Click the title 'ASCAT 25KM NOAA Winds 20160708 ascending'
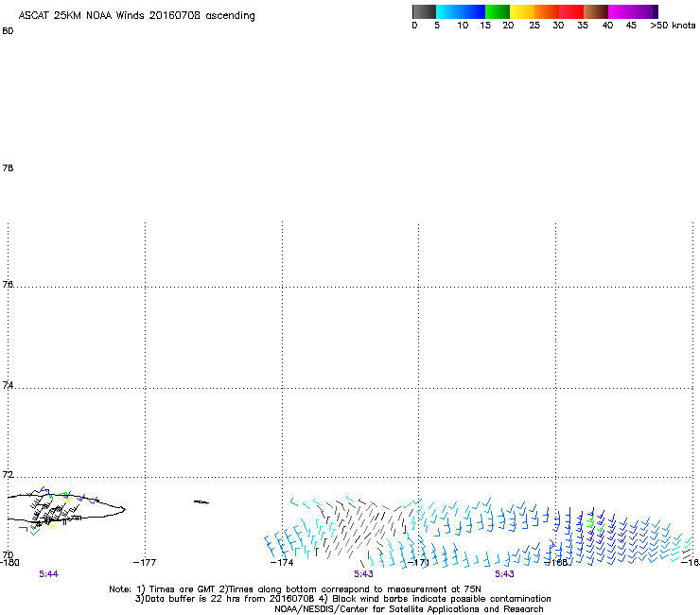This screenshot has height=615, width=700. [x=136, y=16]
